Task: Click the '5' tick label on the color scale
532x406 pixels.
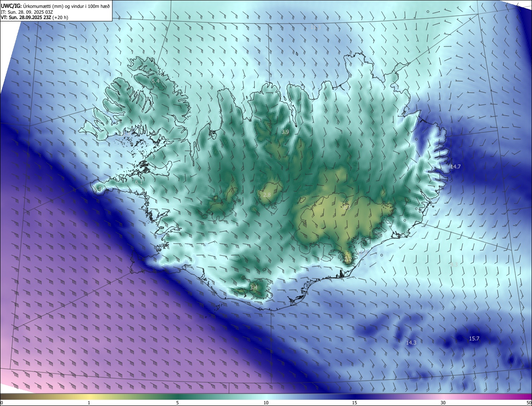Action: click(177, 403)
